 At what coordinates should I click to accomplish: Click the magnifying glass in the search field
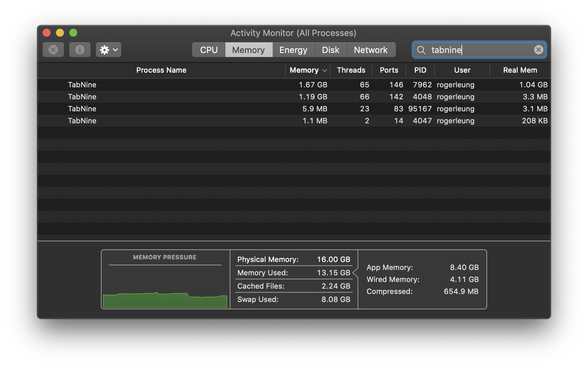pyautogui.click(x=421, y=50)
